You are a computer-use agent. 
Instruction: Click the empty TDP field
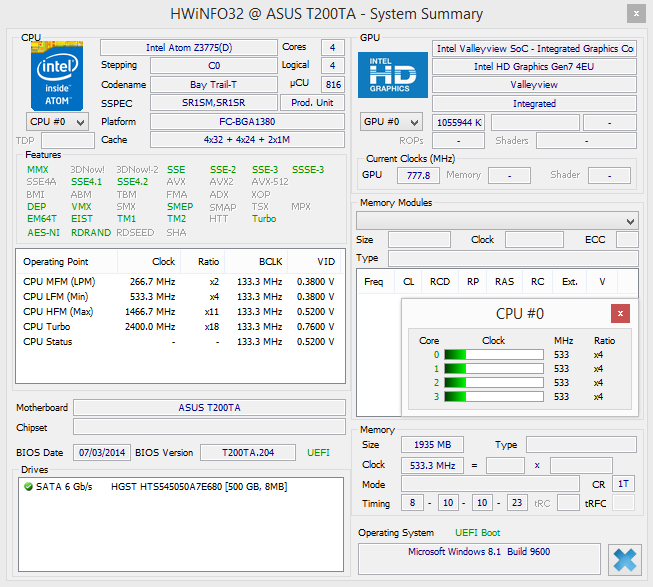[68, 140]
